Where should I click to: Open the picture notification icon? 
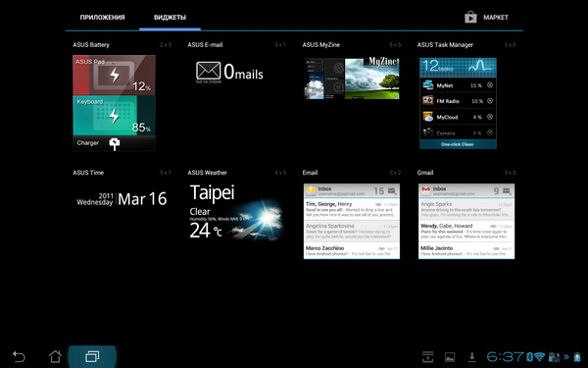[x=450, y=357]
